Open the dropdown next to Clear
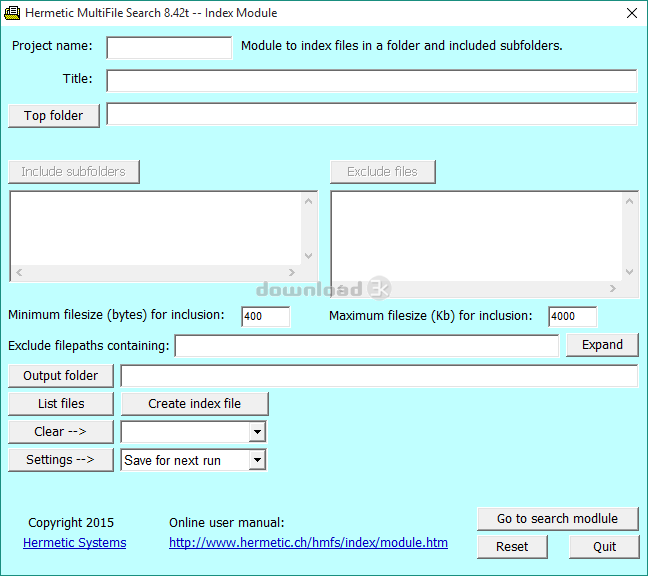 click(x=257, y=432)
